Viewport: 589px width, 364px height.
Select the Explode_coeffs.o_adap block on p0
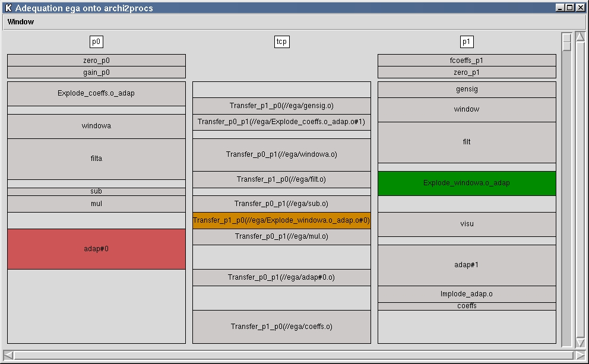click(x=96, y=93)
